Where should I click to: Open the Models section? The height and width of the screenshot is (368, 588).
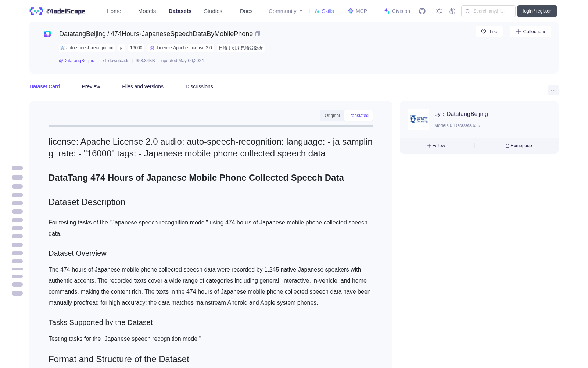click(147, 11)
